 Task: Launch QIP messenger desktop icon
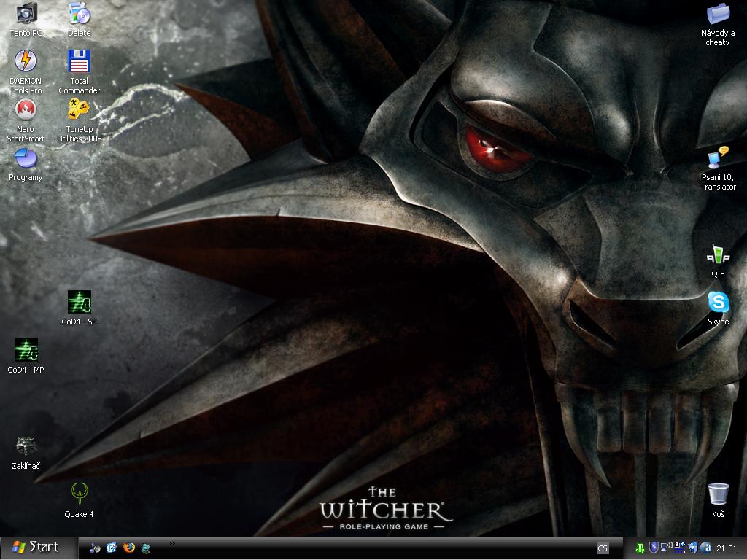[718, 260]
